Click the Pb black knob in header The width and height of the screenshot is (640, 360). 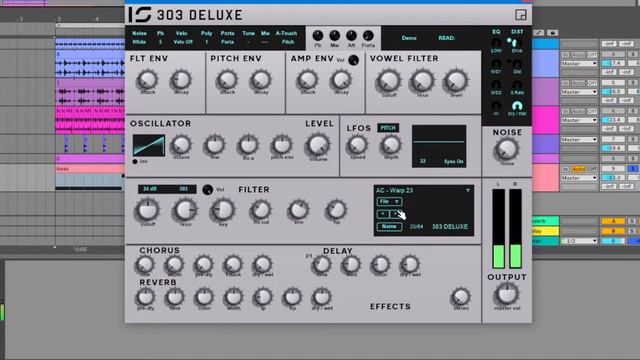pyautogui.click(x=318, y=36)
